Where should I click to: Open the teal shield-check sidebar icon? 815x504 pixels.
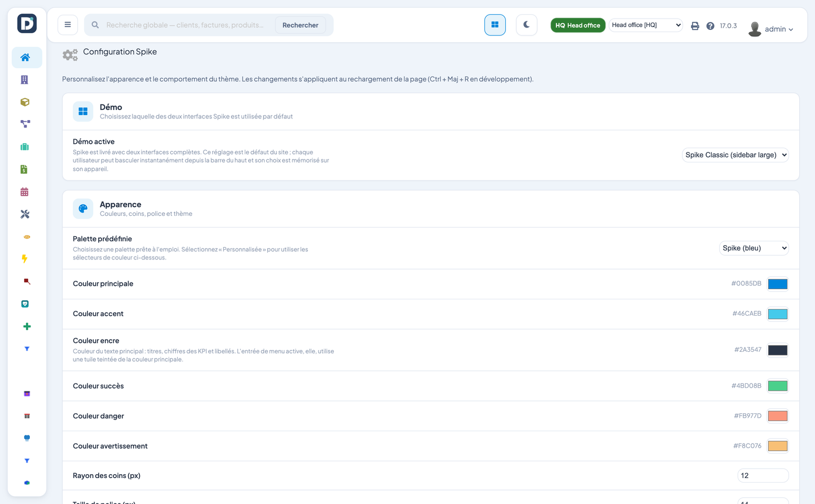(25, 304)
